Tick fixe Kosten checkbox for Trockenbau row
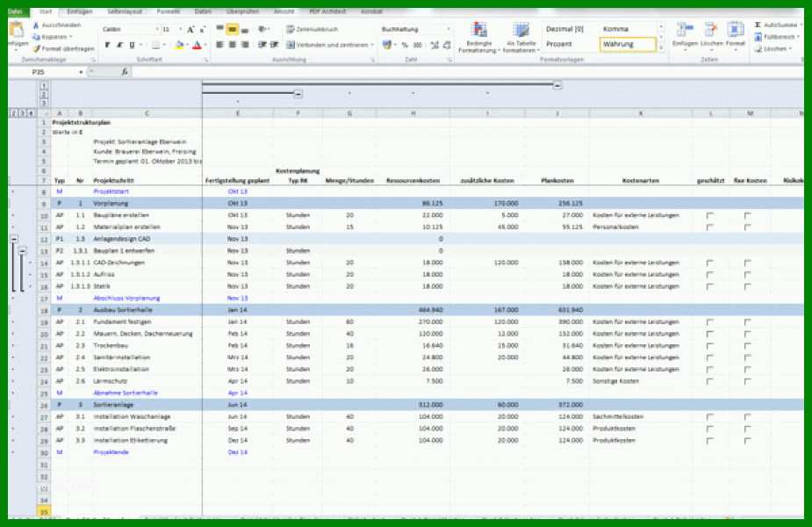This screenshot has height=527, width=812. (x=747, y=346)
